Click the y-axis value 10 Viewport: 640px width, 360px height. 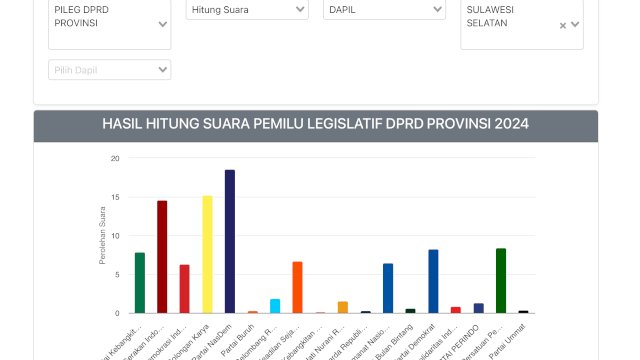coord(115,236)
